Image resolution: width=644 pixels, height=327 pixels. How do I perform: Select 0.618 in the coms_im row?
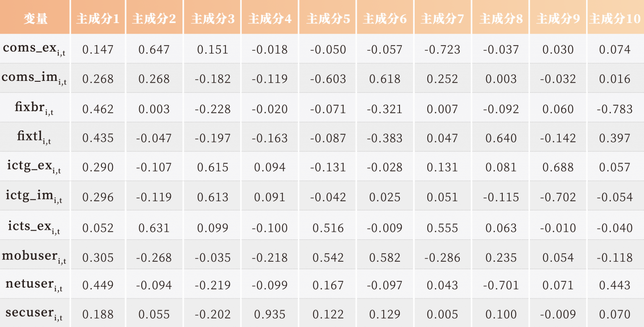click(385, 79)
